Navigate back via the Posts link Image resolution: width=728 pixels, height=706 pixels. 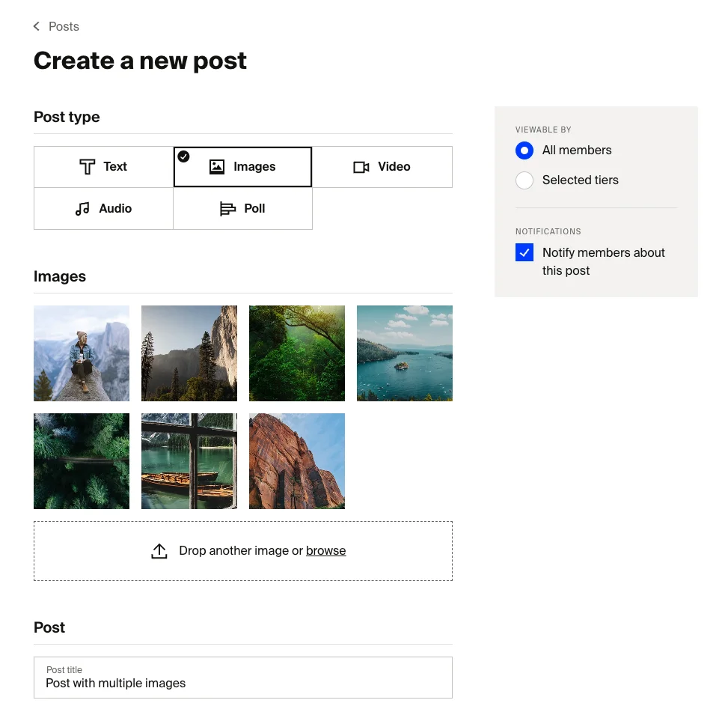click(64, 26)
